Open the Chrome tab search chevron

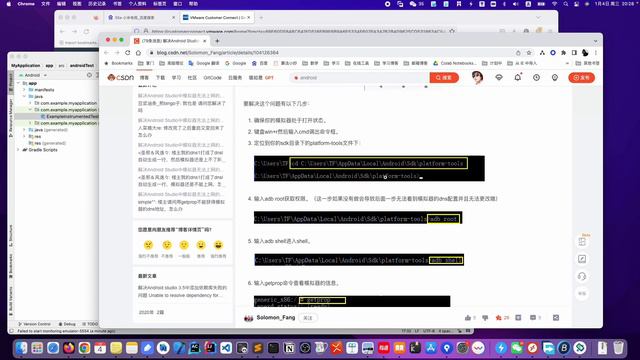tap(596, 41)
